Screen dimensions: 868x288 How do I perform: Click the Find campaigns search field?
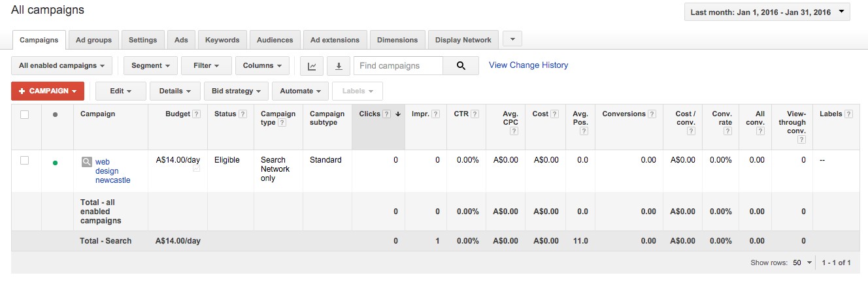pyautogui.click(x=398, y=66)
